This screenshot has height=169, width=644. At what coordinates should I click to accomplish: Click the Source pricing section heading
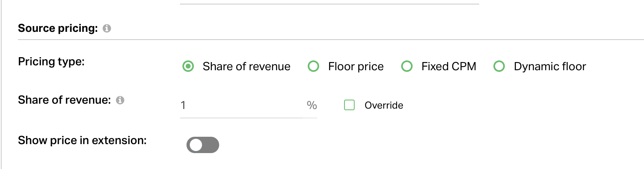click(58, 28)
